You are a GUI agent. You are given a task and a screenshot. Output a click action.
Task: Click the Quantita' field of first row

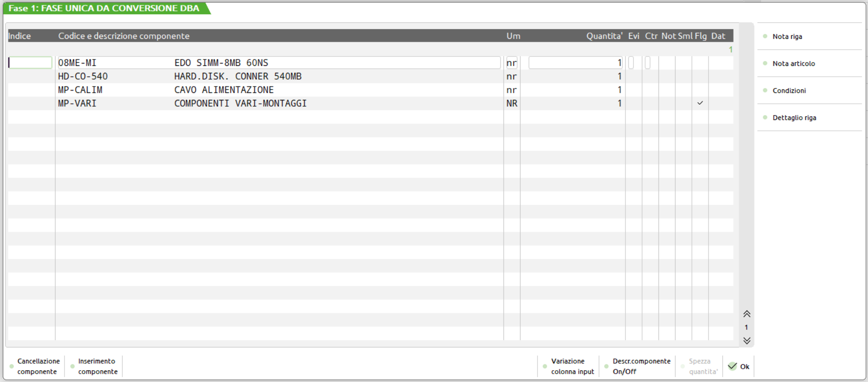point(575,63)
